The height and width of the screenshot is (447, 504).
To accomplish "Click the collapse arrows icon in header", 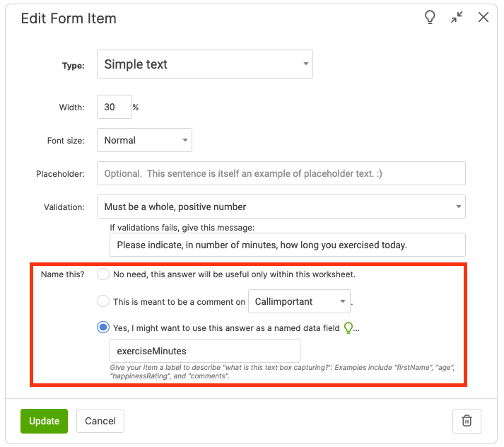I will 457,18.
